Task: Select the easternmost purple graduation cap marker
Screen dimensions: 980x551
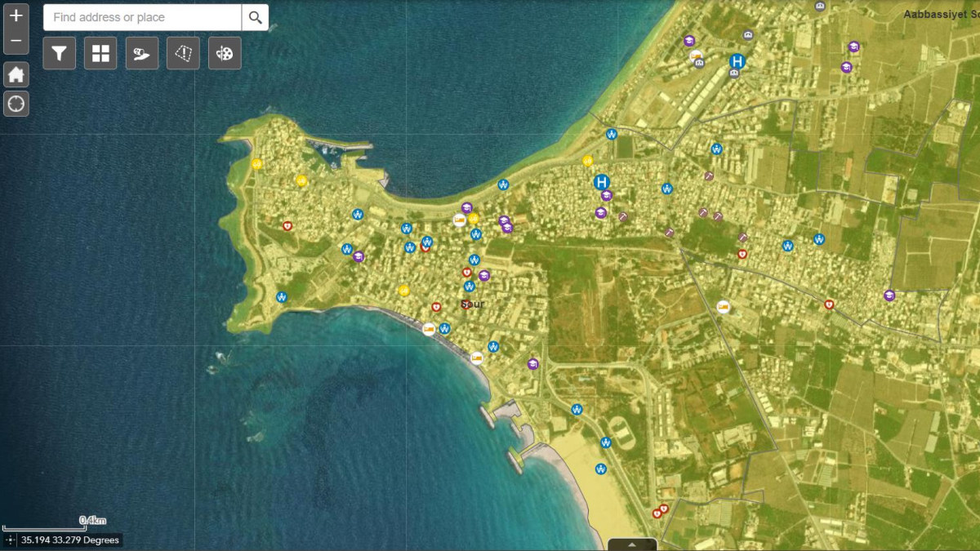Action: coord(889,295)
